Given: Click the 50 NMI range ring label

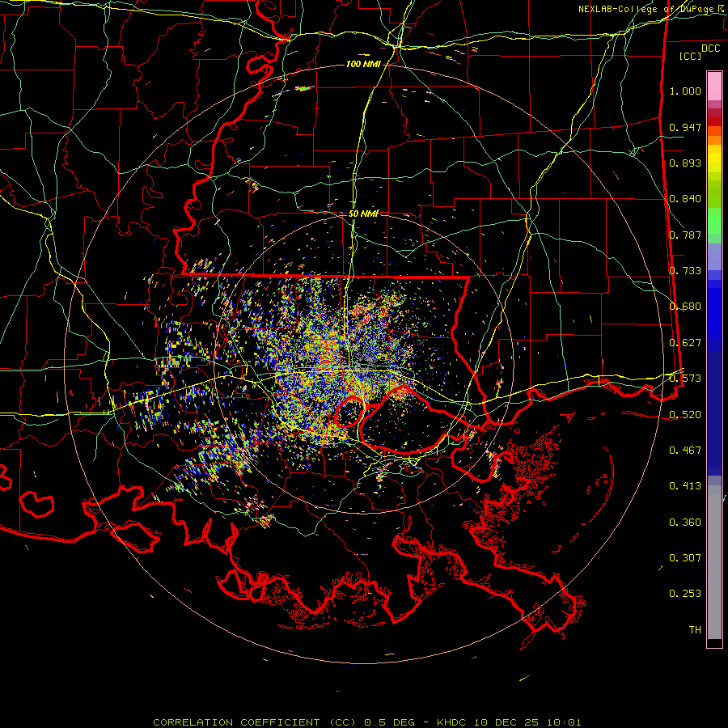Looking at the screenshot, I should coord(363,214).
